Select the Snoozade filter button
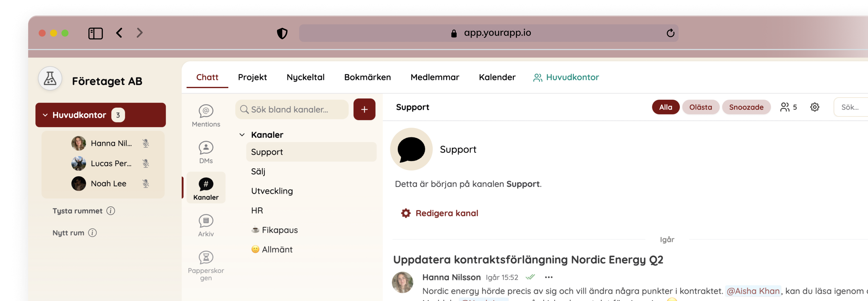The image size is (868, 301). 746,107
